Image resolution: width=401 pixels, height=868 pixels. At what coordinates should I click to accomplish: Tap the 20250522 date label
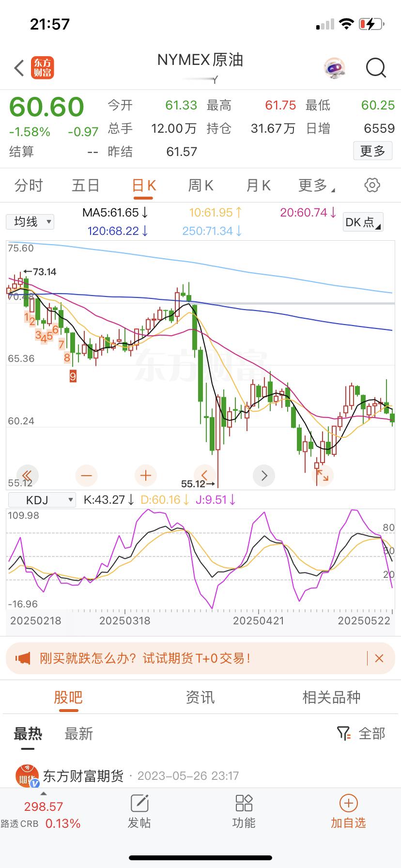coord(364,620)
